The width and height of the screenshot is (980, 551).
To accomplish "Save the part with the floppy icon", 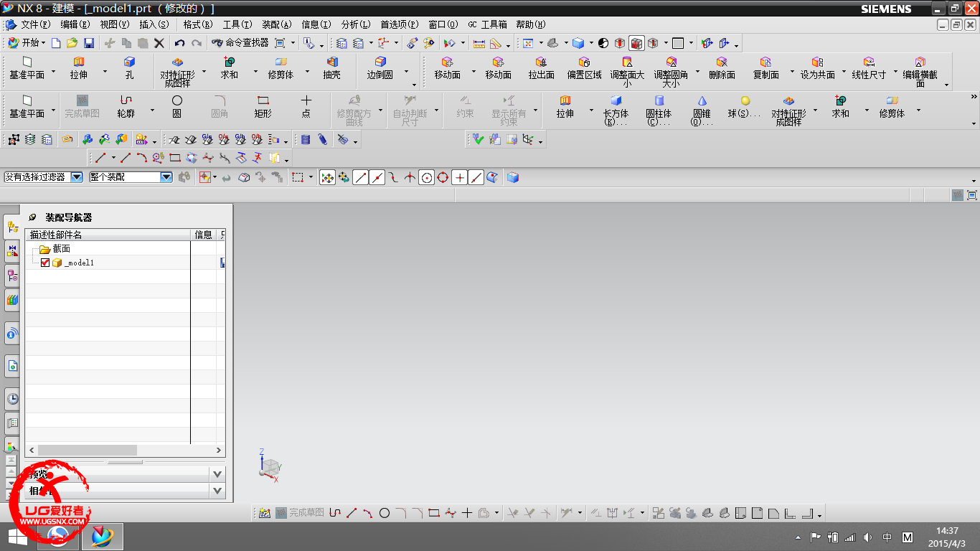I will (x=89, y=43).
